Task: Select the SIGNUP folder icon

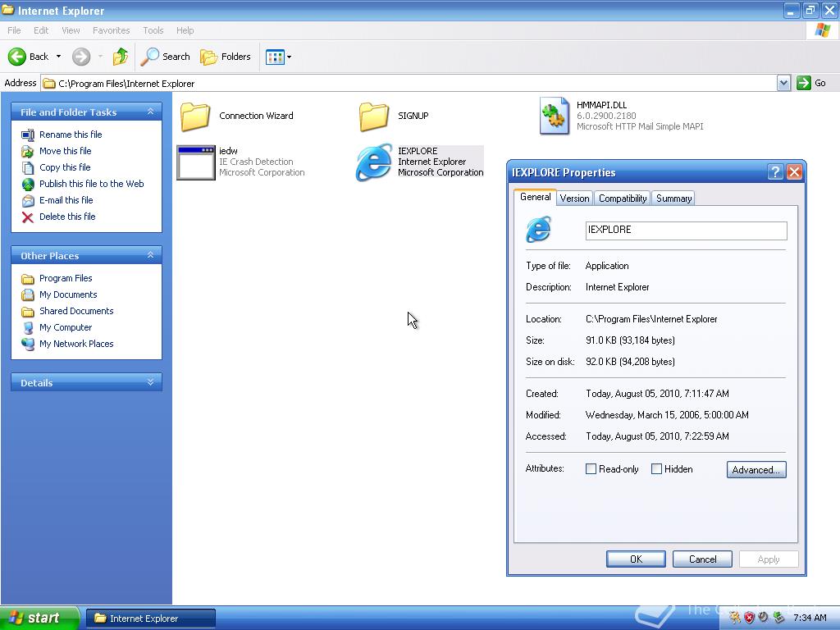Action: point(373,116)
